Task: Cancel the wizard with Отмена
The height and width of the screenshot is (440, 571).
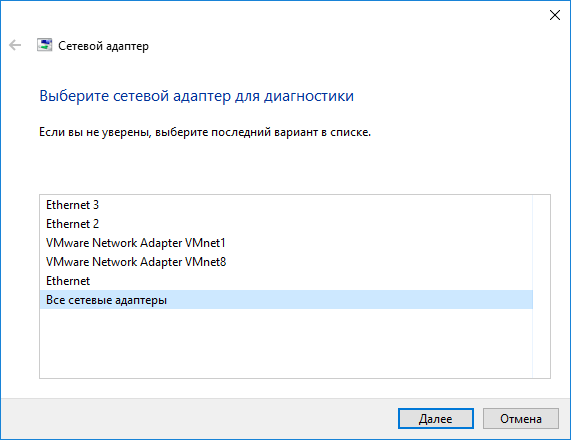Action: click(x=521, y=419)
